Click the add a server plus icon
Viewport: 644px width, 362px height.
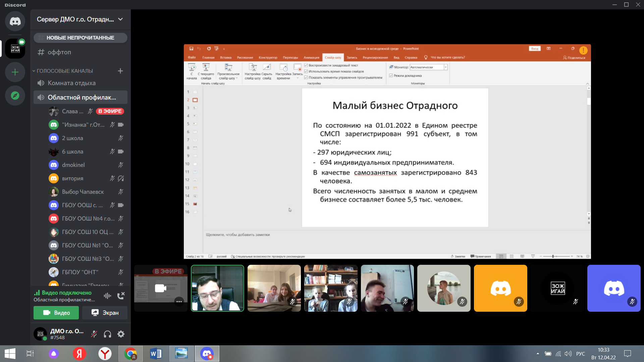pos(15,72)
